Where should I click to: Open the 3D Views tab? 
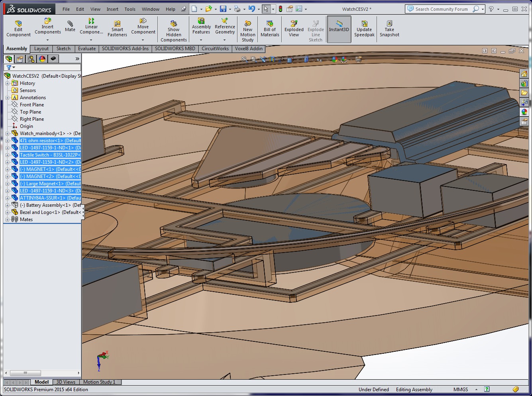[x=66, y=382]
